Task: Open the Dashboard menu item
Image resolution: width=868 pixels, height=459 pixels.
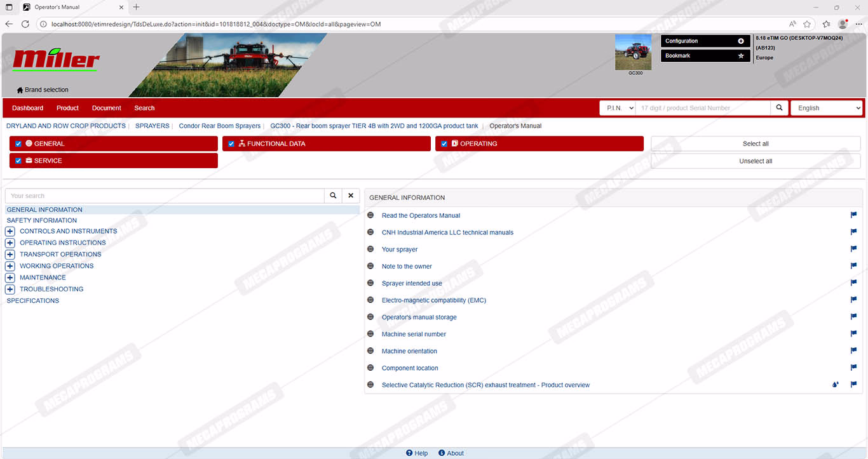Action: coord(28,108)
